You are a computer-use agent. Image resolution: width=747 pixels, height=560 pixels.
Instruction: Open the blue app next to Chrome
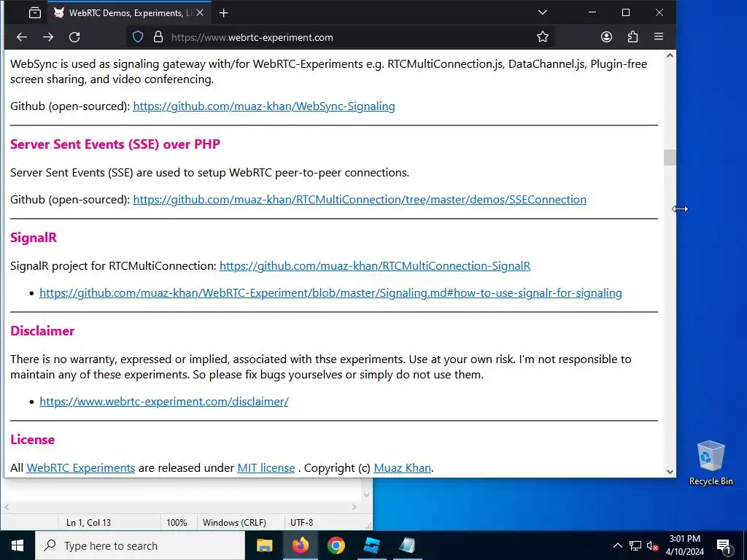371,545
